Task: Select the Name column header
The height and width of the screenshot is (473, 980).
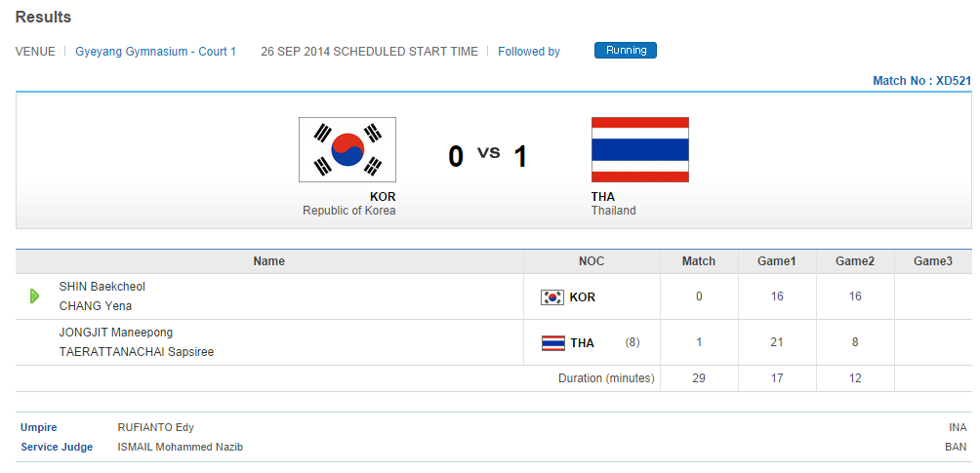Action: (268, 261)
